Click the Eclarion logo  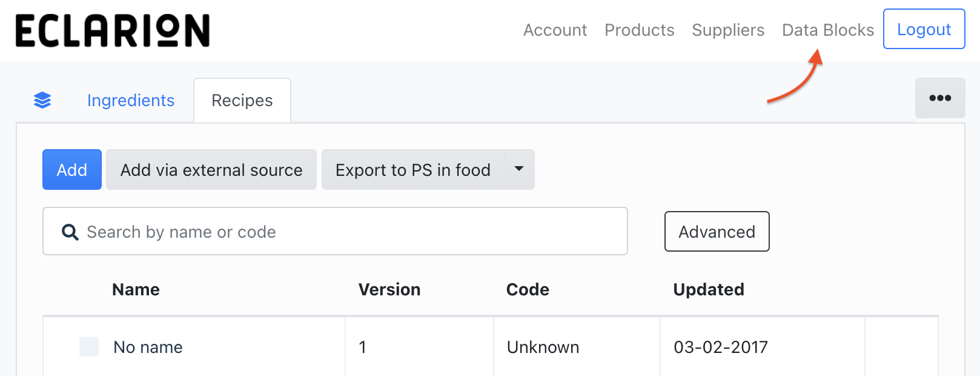(x=113, y=31)
